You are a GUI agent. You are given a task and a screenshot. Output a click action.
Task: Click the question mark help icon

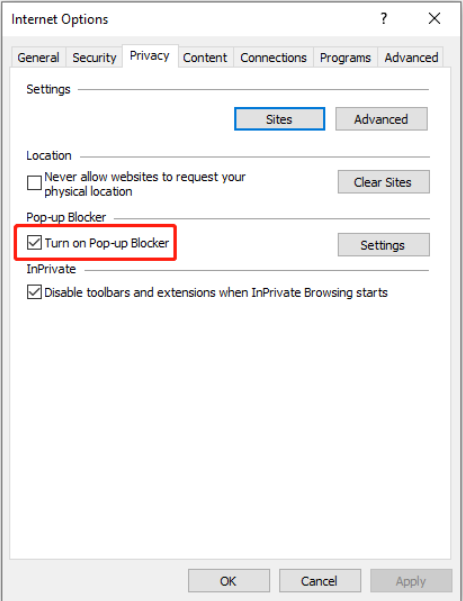point(384,18)
